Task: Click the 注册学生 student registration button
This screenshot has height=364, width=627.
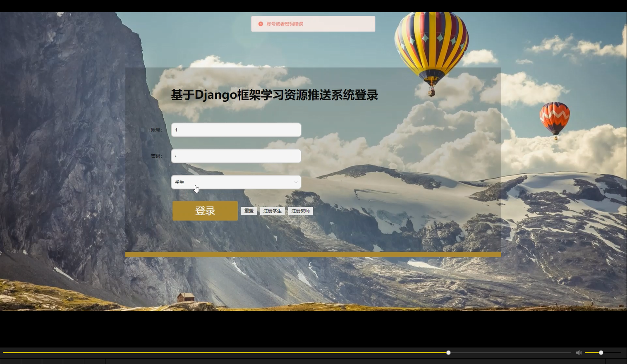Action: click(272, 211)
